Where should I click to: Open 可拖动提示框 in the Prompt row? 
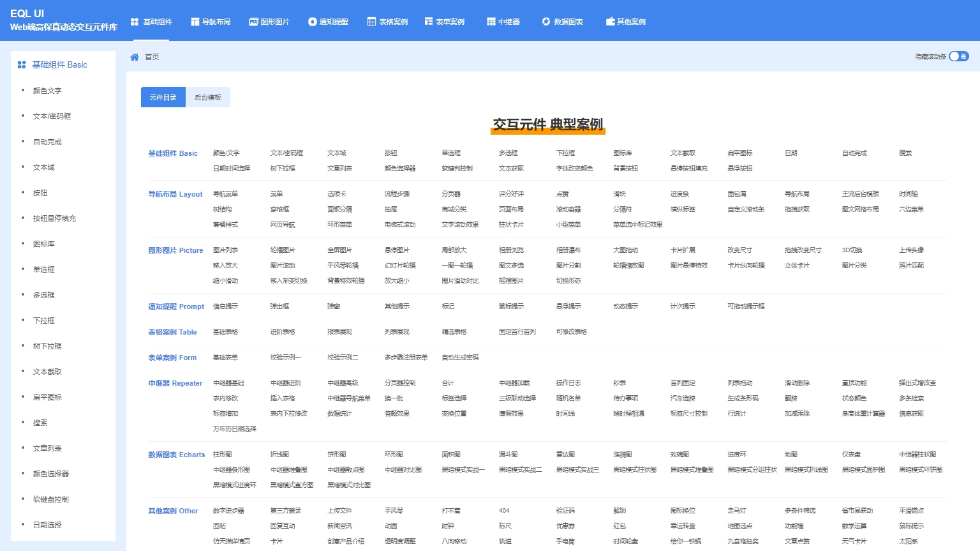(746, 306)
